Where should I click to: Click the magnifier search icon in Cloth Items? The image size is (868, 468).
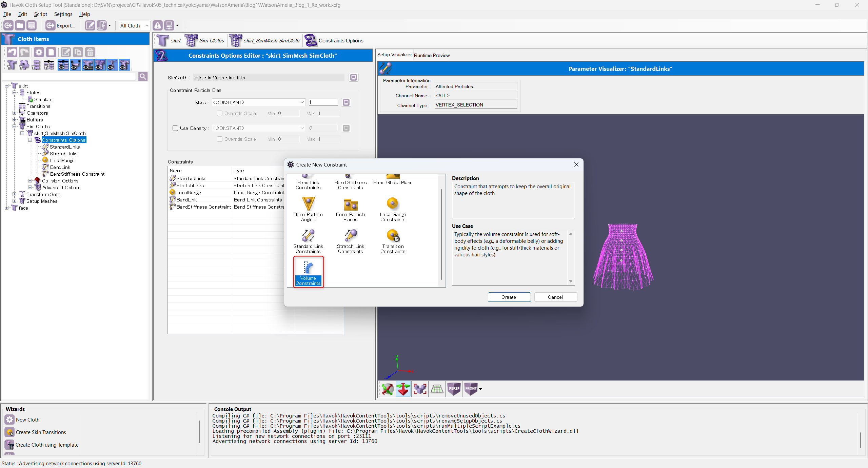(x=143, y=77)
